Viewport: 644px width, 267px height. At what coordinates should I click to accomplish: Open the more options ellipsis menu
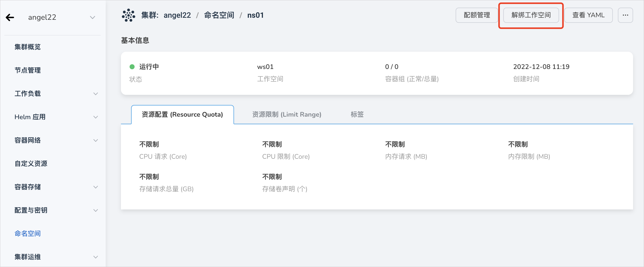(x=625, y=15)
